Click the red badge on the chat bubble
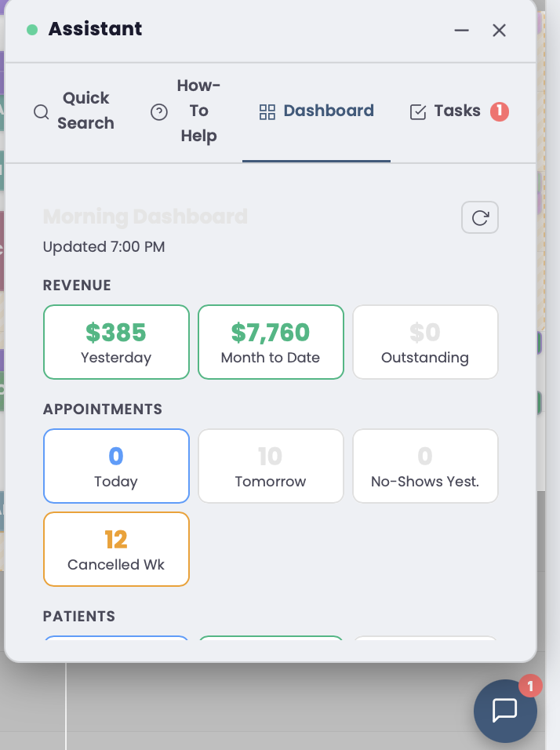The image size is (560, 750). click(x=529, y=686)
